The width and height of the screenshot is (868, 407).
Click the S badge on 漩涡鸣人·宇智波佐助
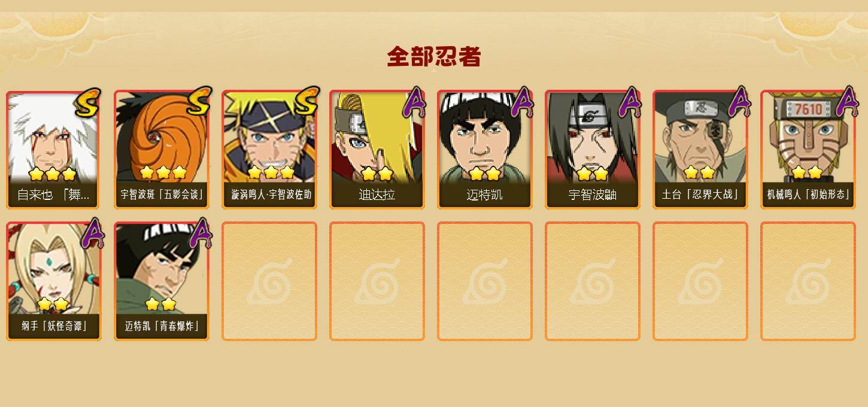click(x=306, y=102)
